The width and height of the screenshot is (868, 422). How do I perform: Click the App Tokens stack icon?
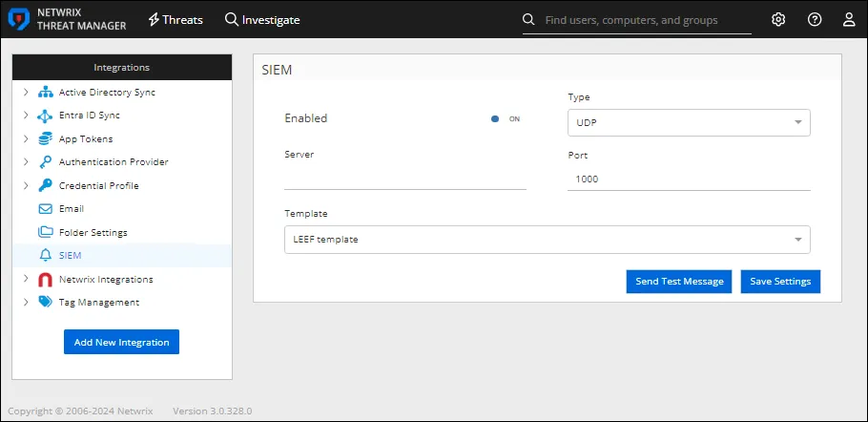tap(46, 139)
